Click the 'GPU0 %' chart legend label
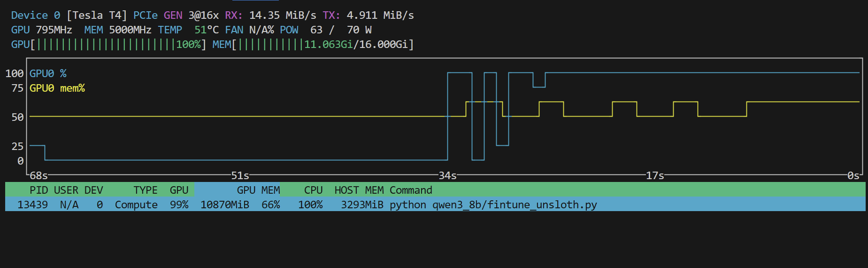 coord(48,74)
